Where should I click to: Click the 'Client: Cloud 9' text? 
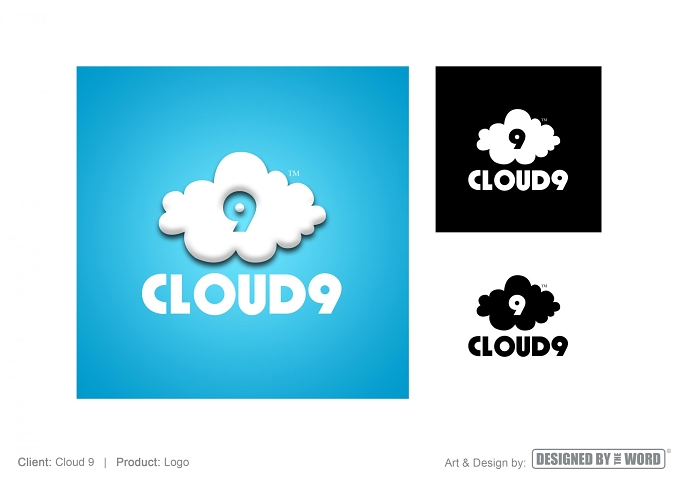(x=56, y=462)
